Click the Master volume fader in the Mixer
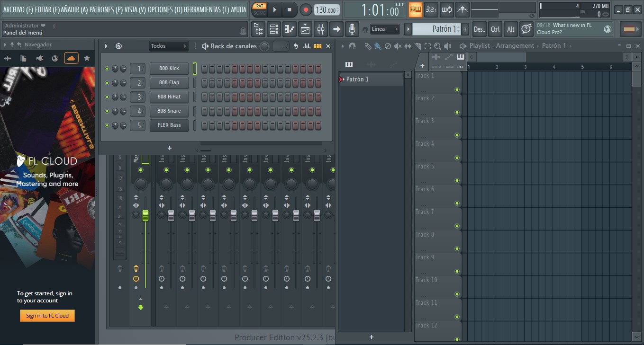This screenshot has height=345, width=644. coord(145,215)
